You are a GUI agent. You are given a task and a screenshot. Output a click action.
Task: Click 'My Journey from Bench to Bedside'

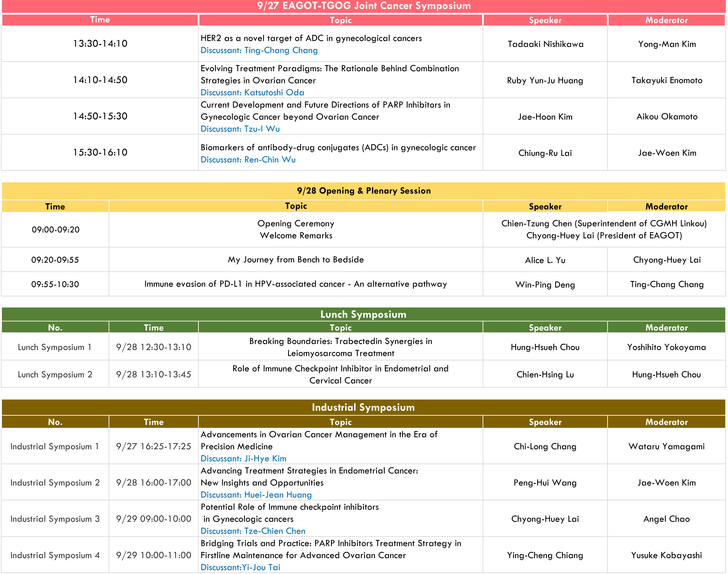[x=296, y=260]
